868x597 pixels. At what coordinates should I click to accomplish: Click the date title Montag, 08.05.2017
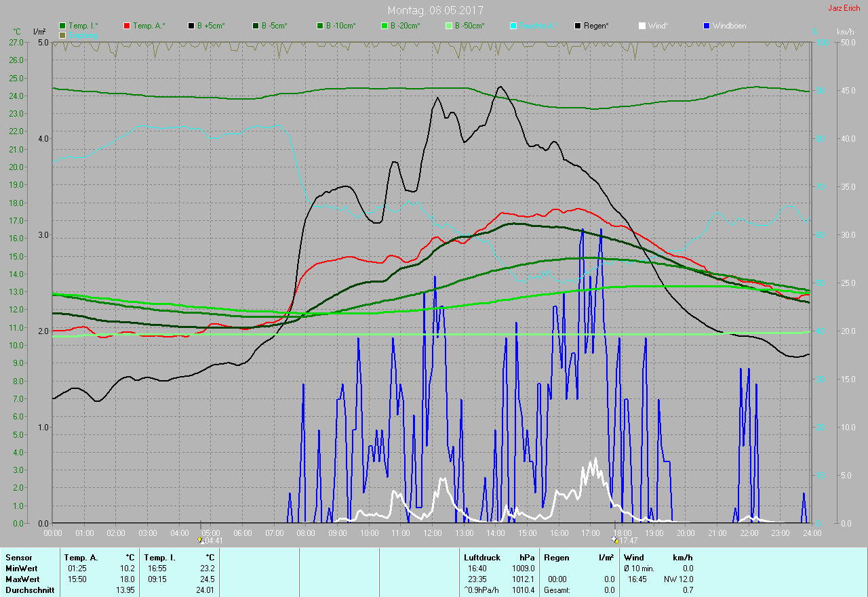pyautogui.click(x=435, y=10)
